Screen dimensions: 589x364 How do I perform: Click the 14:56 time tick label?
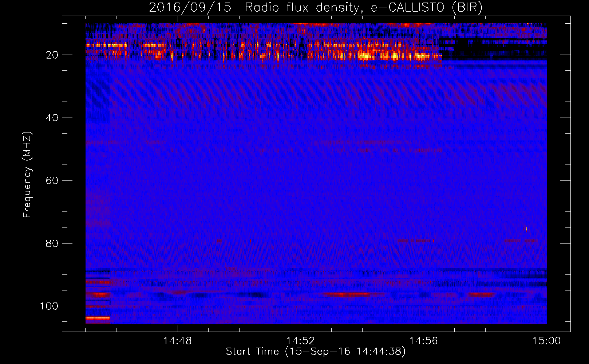point(424,341)
